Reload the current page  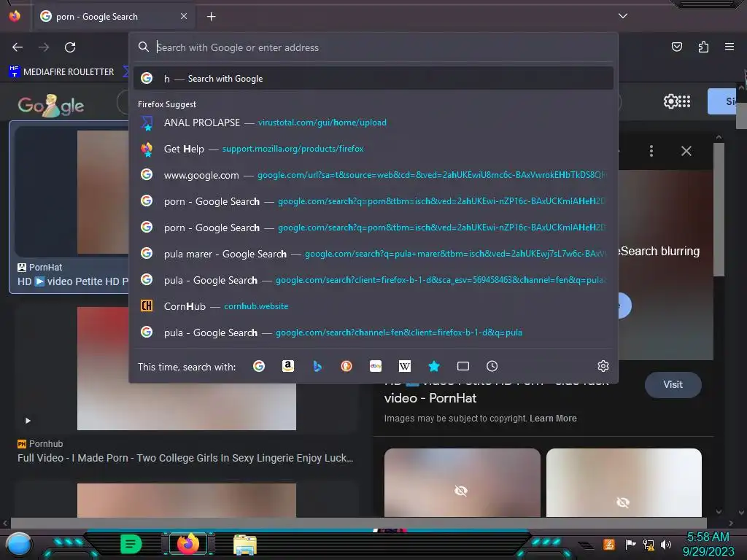(70, 47)
